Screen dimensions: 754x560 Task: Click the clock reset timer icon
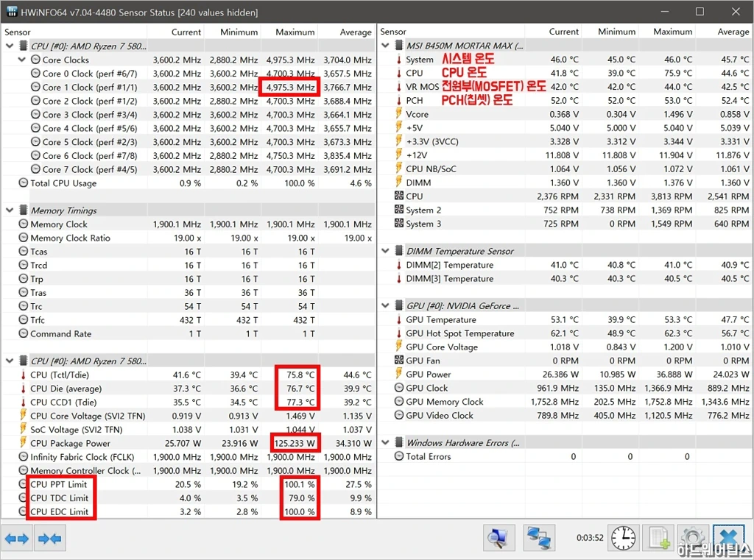(x=624, y=538)
